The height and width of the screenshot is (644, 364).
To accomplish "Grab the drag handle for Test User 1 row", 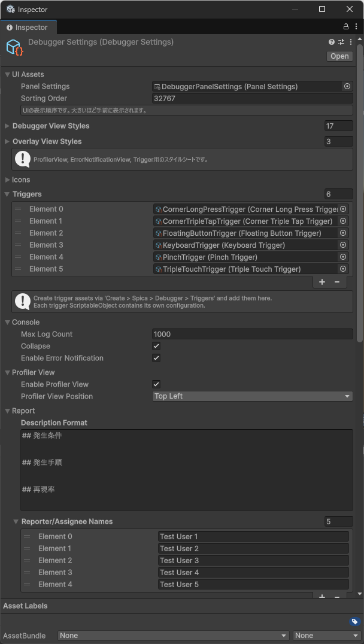I will [x=27, y=536].
